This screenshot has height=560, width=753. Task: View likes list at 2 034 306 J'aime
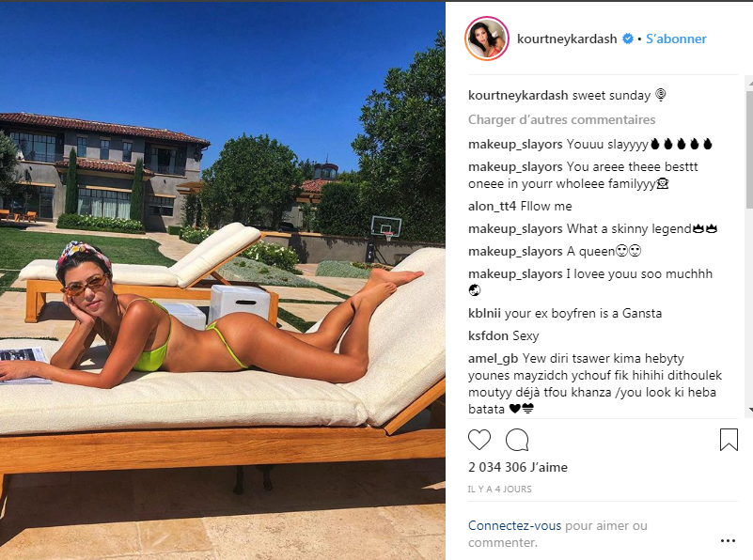click(518, 467)
